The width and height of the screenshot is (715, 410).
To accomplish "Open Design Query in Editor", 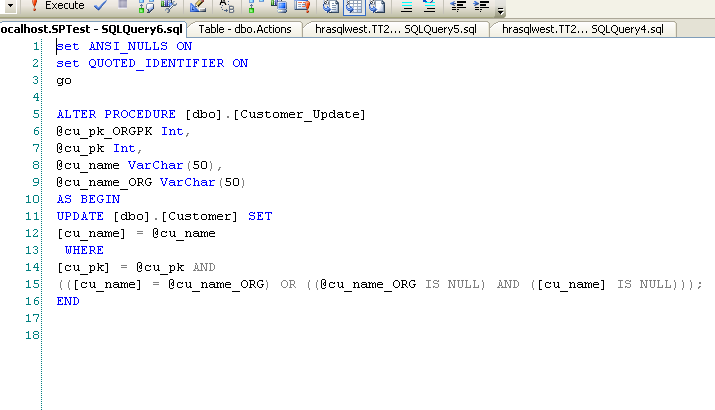I will pos(197,7).
